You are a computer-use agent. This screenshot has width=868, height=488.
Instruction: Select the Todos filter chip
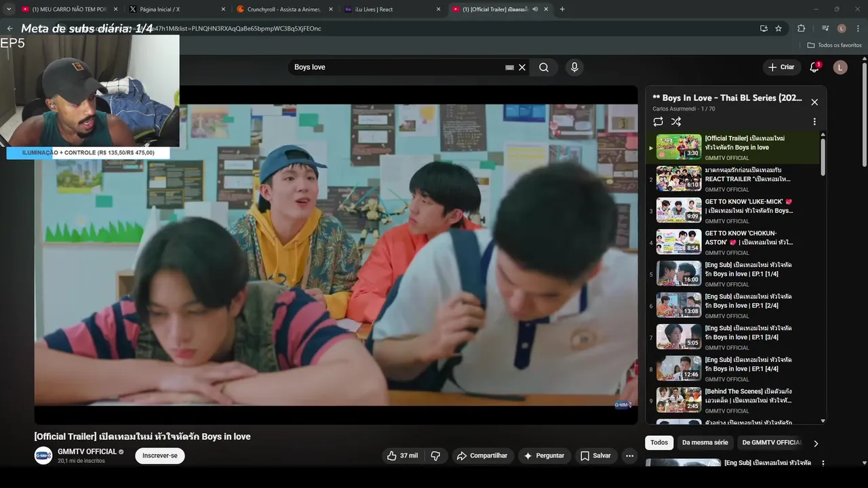tap(659, 443)
